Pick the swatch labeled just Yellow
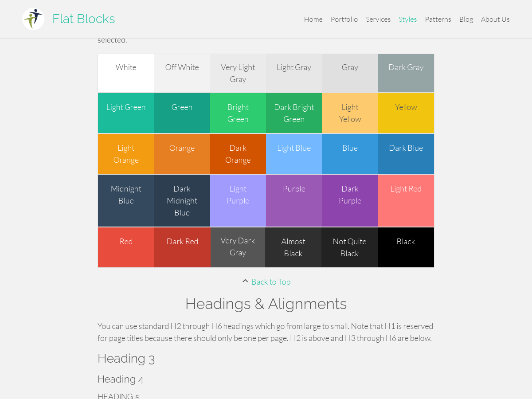The image size is (532, 399). click(x=406, y=113)
